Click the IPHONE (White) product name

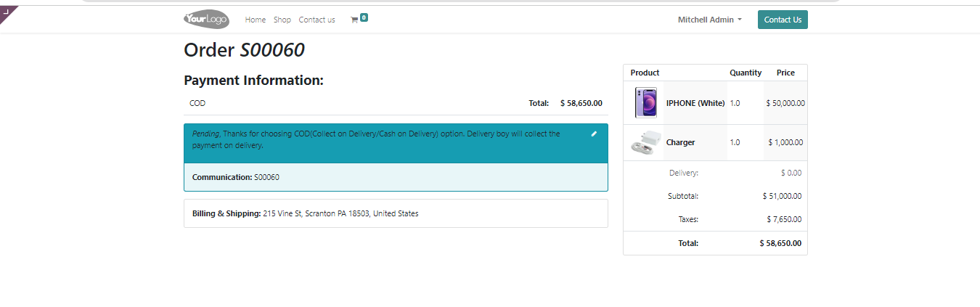pyautogui.click(x=695, y=103)
